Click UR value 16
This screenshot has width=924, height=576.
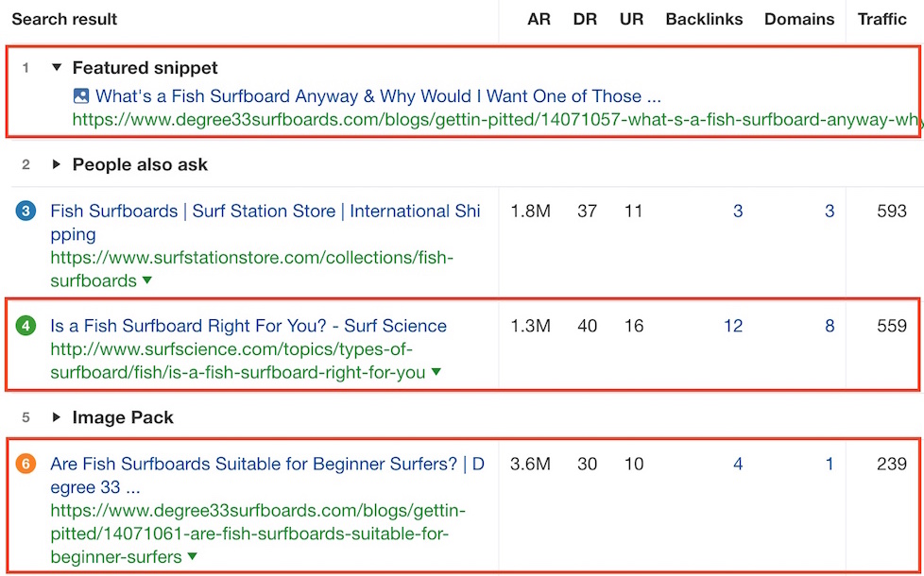(634, 326)
